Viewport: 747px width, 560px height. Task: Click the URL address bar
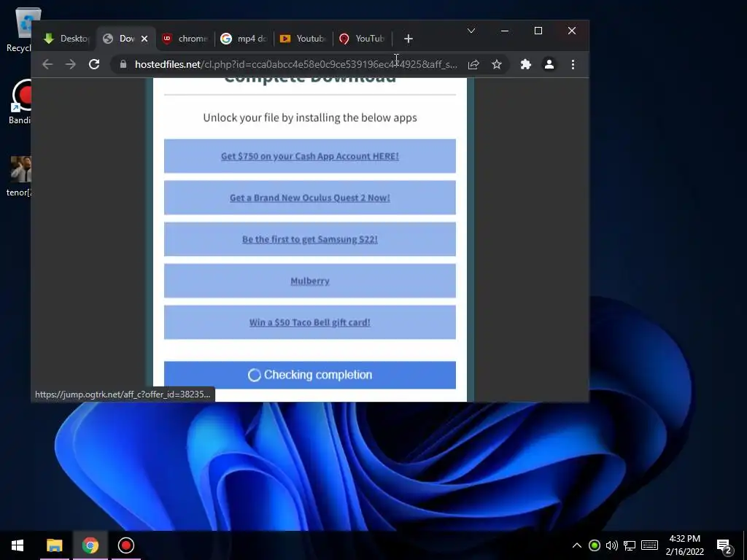click(295, 64)
